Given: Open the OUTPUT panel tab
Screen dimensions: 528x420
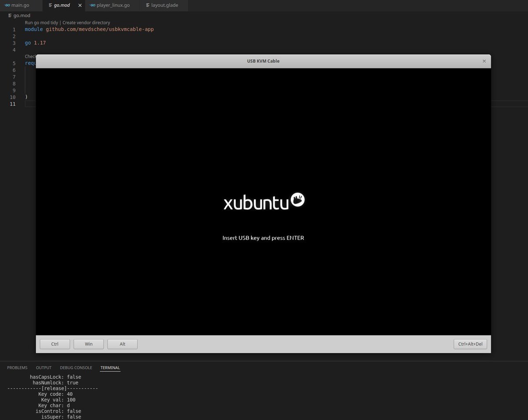Looking at the screenshot, I should coord(44,368).
